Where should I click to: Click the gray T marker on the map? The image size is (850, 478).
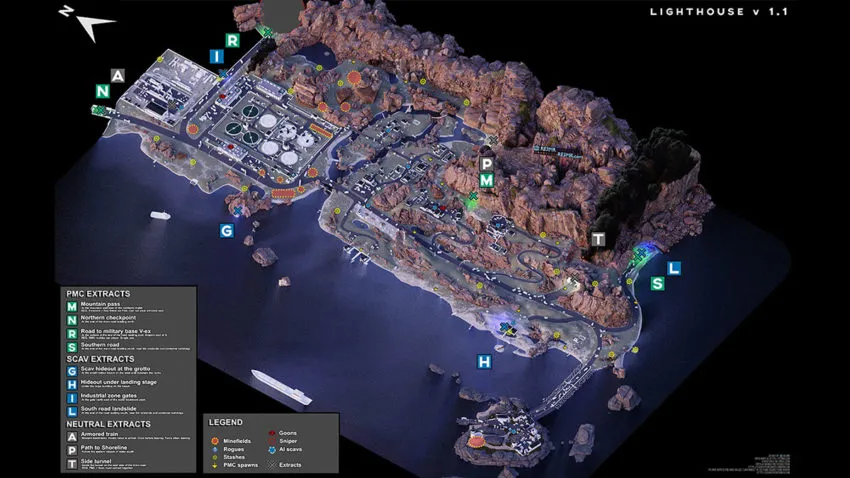tap(598, 239)
